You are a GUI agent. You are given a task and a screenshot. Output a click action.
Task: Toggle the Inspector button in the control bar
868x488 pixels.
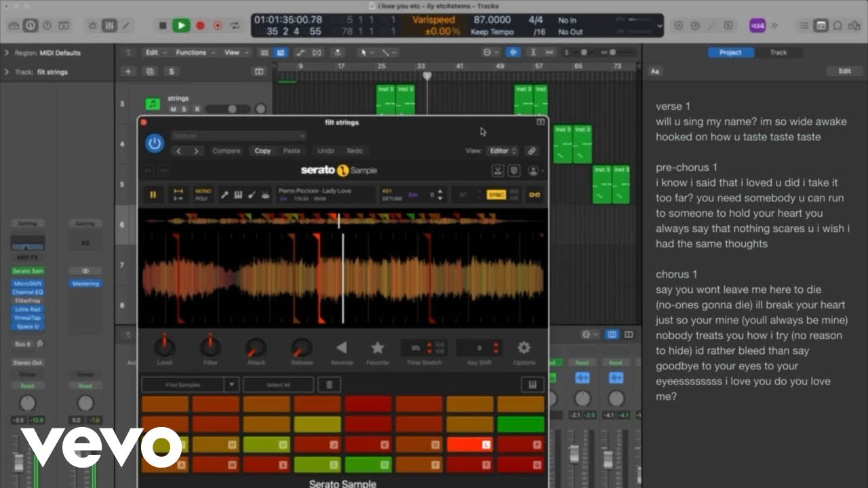click(31, 26)
